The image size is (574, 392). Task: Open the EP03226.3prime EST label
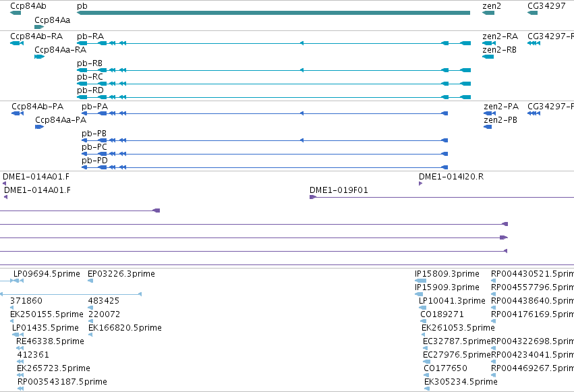[121, 274]
